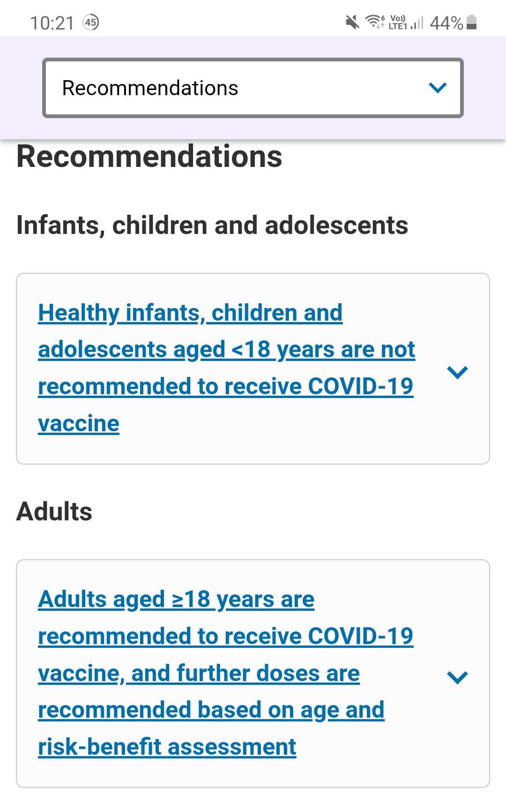506x812 pixels.
Task: Click the chevron in the Recommendations dropdown
Action: (x=438, y=88)
